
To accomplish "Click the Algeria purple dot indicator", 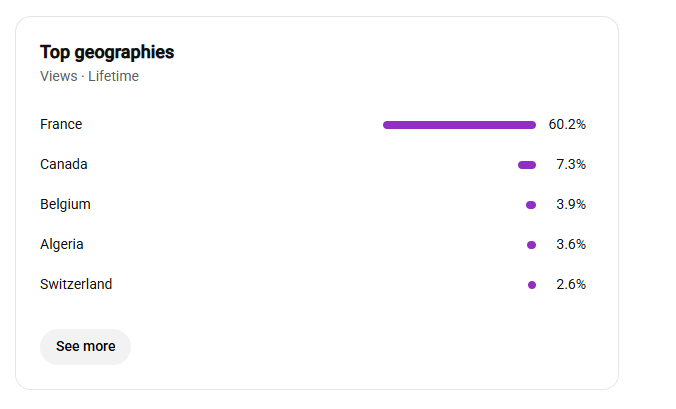I will (532, 245).
